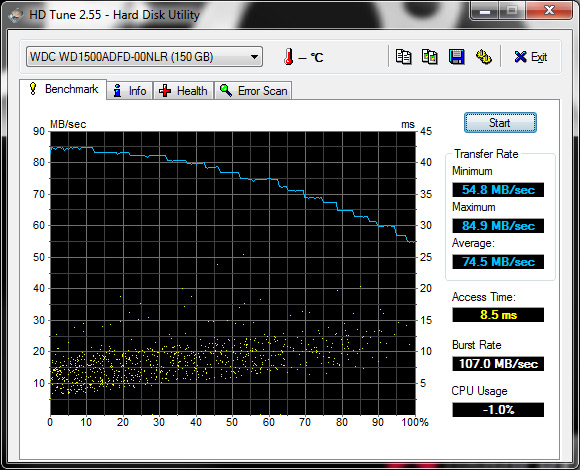Click the Access Time label

484,297
